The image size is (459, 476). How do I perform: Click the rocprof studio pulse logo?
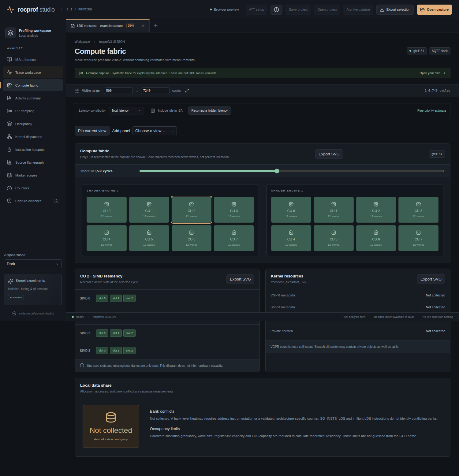click(x=10, y=9)
